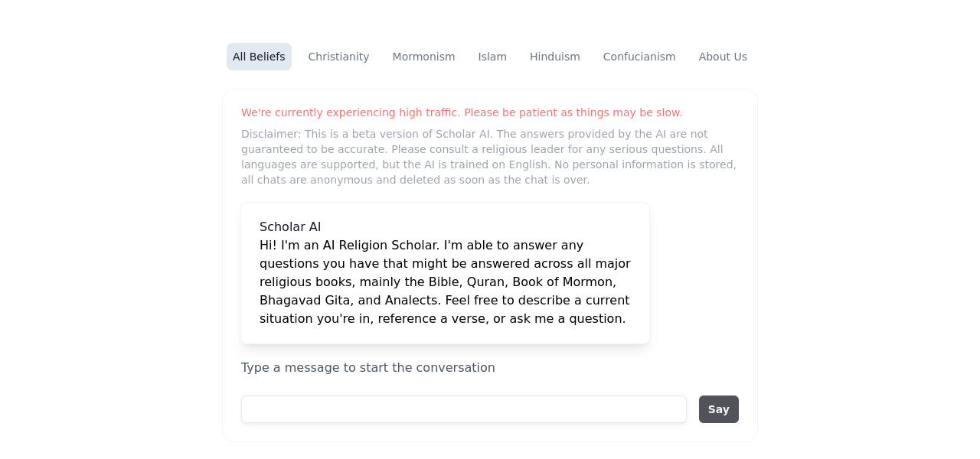
Task: Switch to the Confucianism tab
Action: [x=639, y=57]
